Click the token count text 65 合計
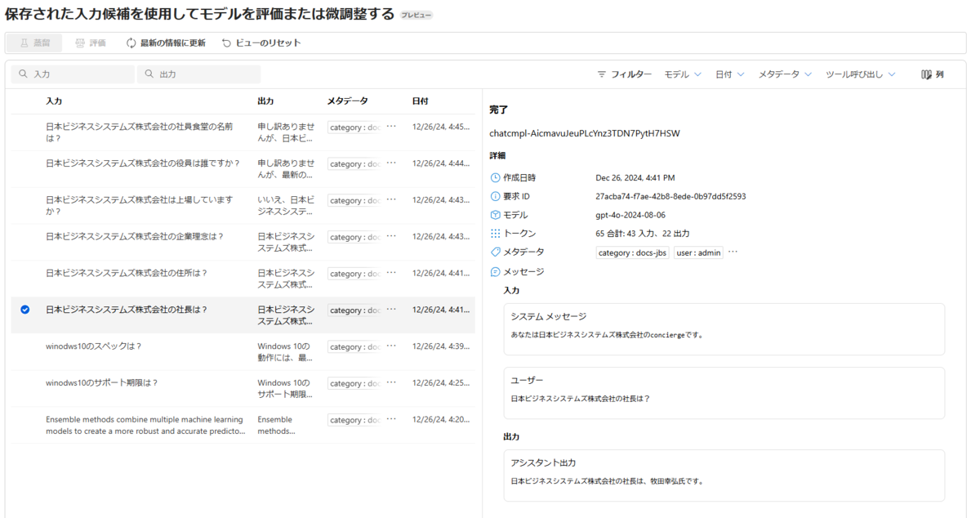This screenshot has height=518, width=980. pos(643,234)
